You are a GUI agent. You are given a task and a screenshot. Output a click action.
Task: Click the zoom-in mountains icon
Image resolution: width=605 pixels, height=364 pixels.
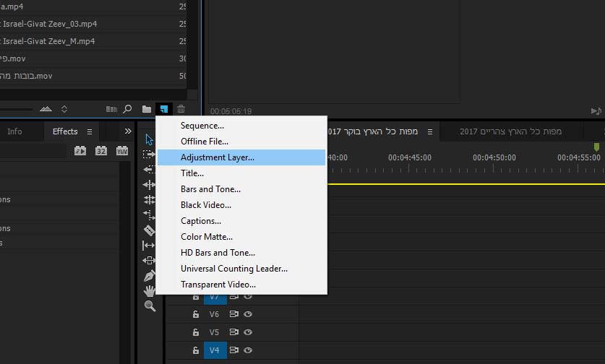[46, 109]
